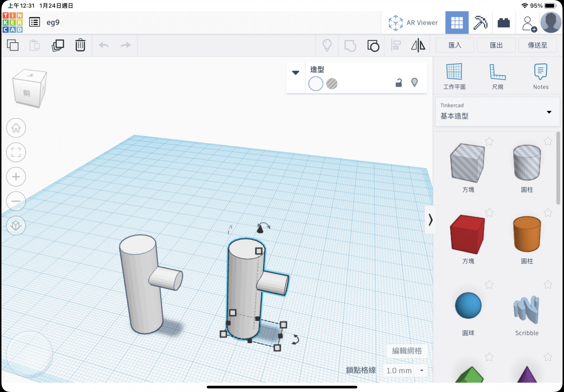Toggle perspective orthographic view
This screenshot has width=564, height=392.
tap(16, 226)
